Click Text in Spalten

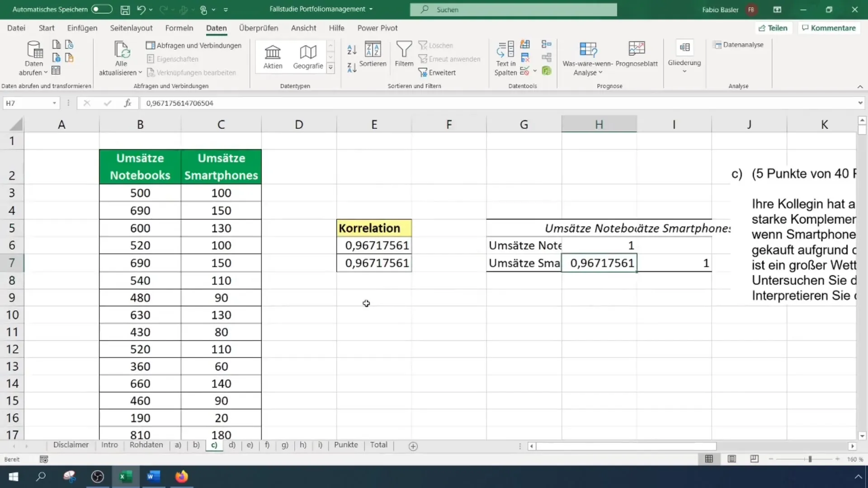tap(505, 59)
